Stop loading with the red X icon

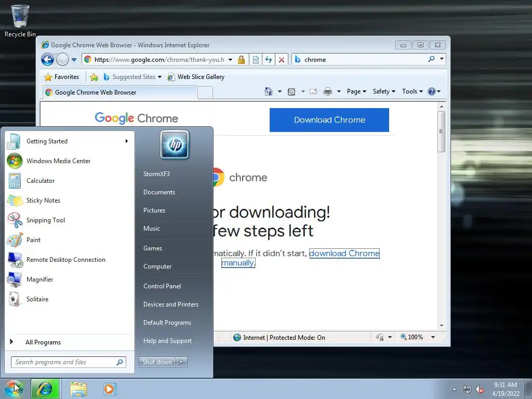pyautogui.click(x=282, y=60)
